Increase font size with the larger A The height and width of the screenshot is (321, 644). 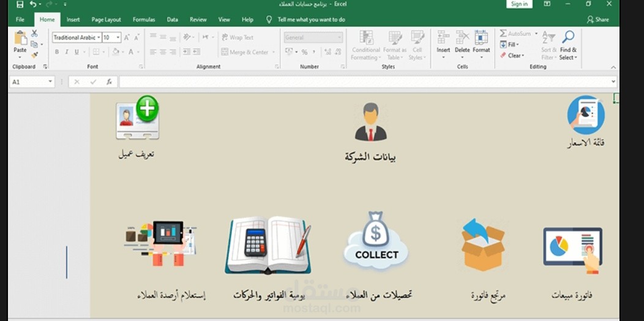pyautogui.click(x=127, y=37)
